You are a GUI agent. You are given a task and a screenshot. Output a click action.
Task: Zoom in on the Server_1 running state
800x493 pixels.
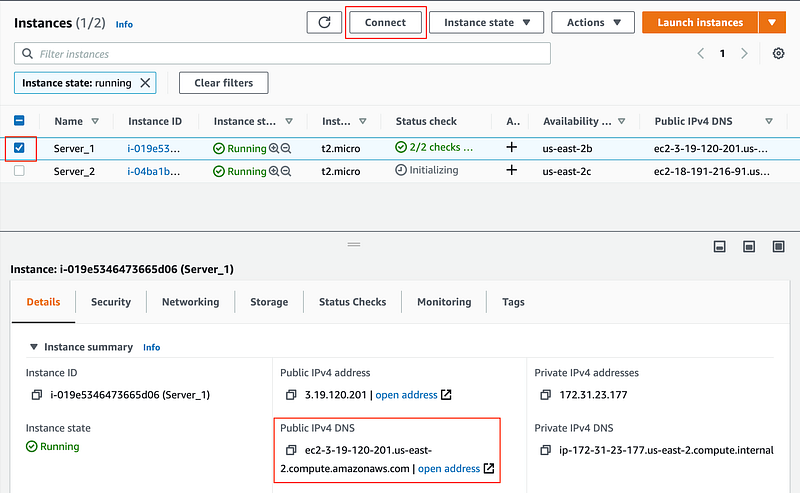coord(273,148)
